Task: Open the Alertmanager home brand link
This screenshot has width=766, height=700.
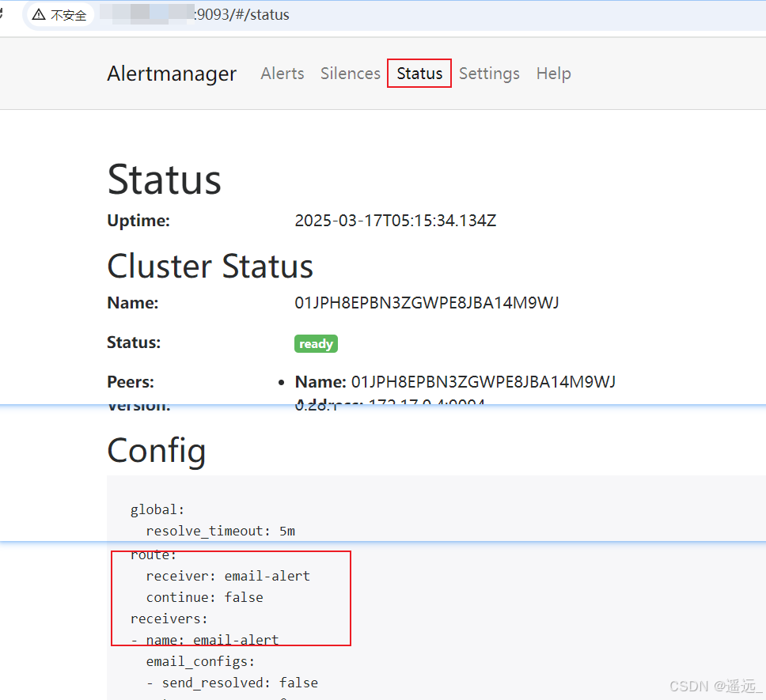Action: (172, 74)
